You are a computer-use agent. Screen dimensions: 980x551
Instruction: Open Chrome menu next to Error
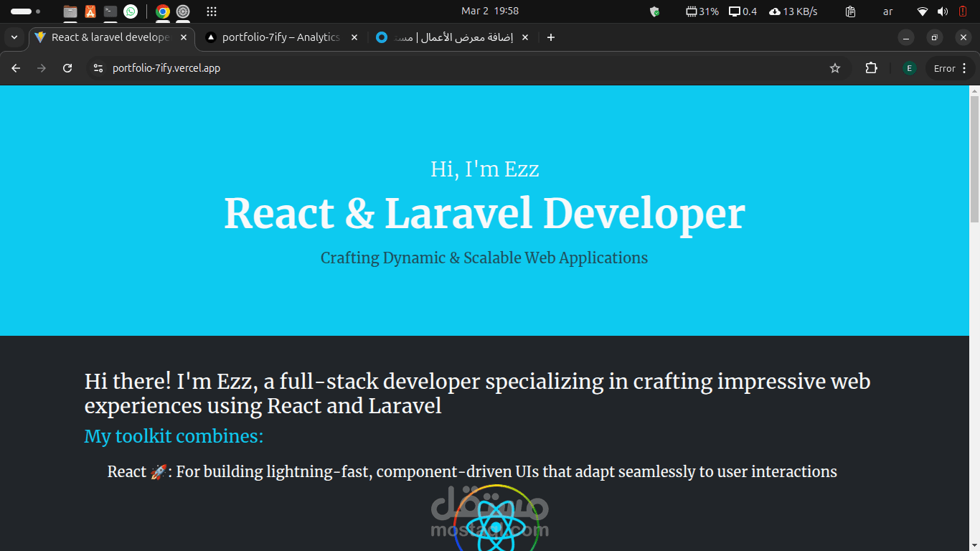pyautogui.click(x=964, y=68)
